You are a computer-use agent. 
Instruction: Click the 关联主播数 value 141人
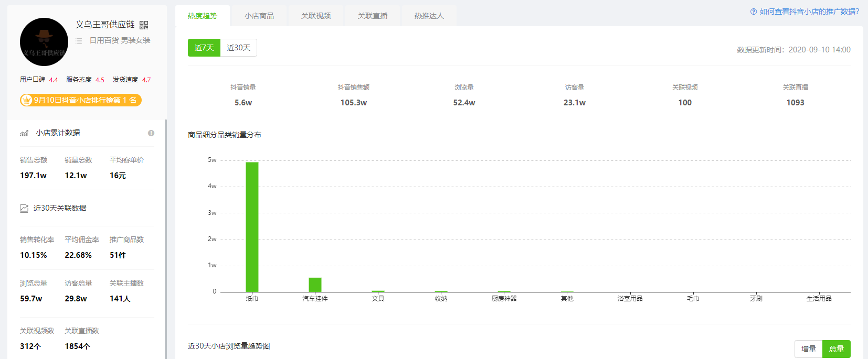click(x=120, y=299)
